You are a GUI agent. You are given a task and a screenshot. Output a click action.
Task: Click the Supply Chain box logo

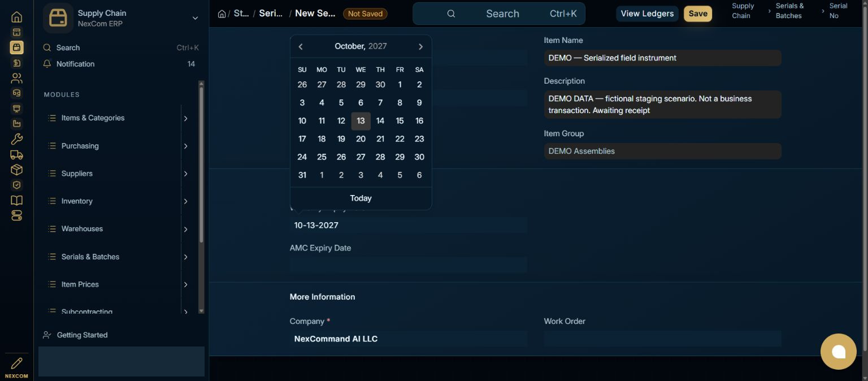[58, 18]
